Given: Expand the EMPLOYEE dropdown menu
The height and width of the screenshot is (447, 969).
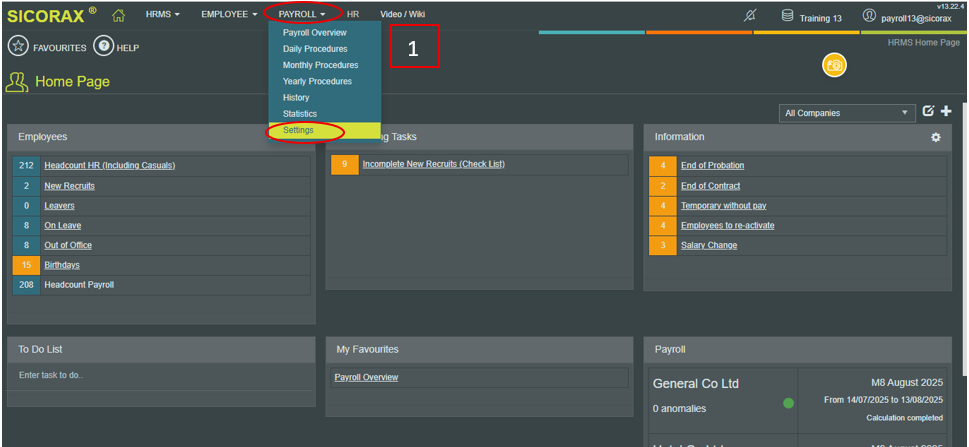Looking at the screenshot, I should pyautogui.click(x=229, y=15).
